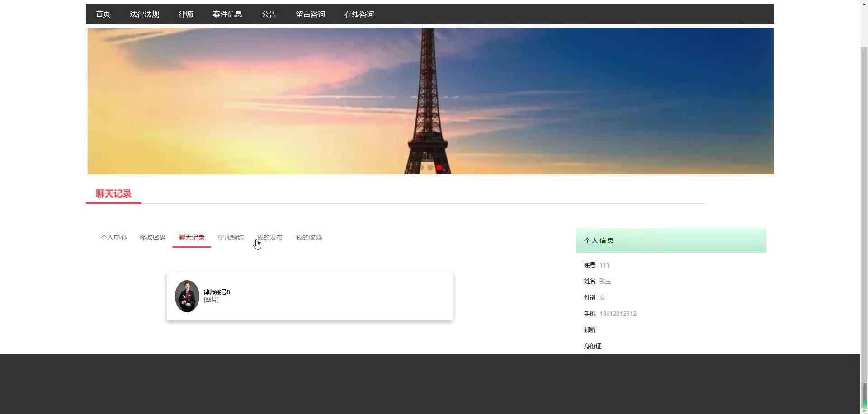Click the lawyer avatar in the chat record
The width and height of the screenshot is (868, 414).
tap(187, 296)
